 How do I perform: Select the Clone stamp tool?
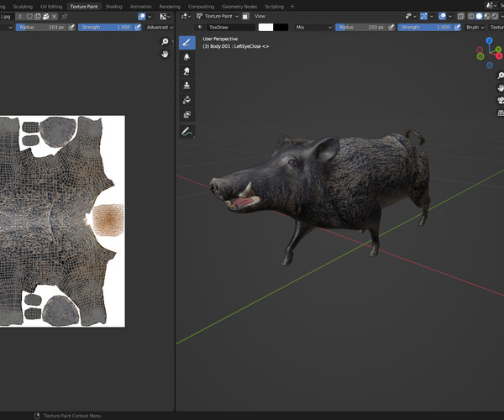pos(186,86)
